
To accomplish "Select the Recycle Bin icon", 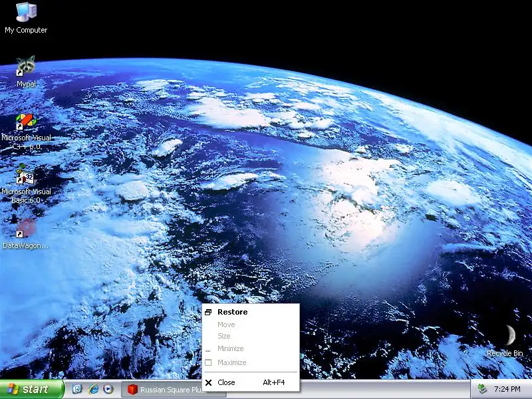I will tap(505, 340).
